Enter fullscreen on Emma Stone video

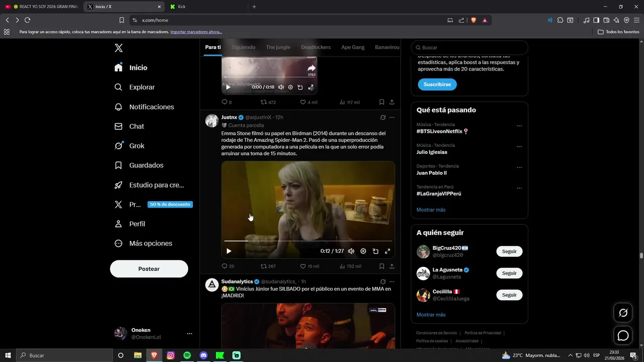click(x=387, y=251)
